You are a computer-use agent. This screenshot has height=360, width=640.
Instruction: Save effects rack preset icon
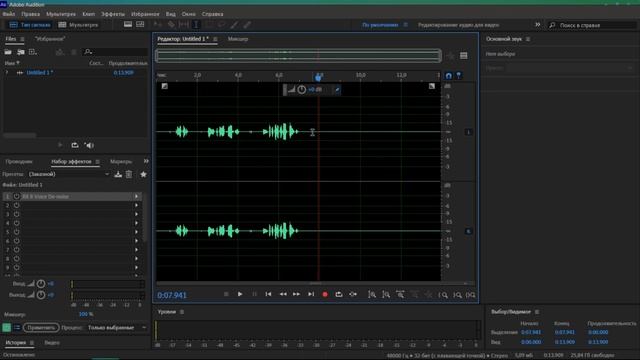[x=118, y=174]
